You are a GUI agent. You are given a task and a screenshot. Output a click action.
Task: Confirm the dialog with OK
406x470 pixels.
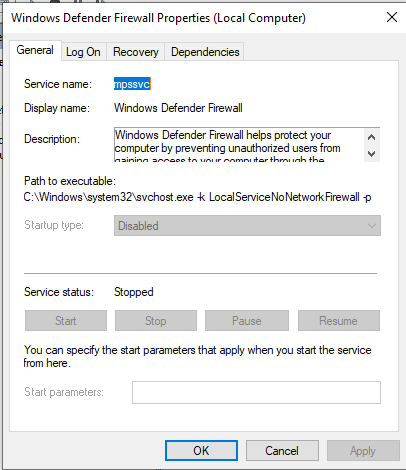(x=201, y=451)
